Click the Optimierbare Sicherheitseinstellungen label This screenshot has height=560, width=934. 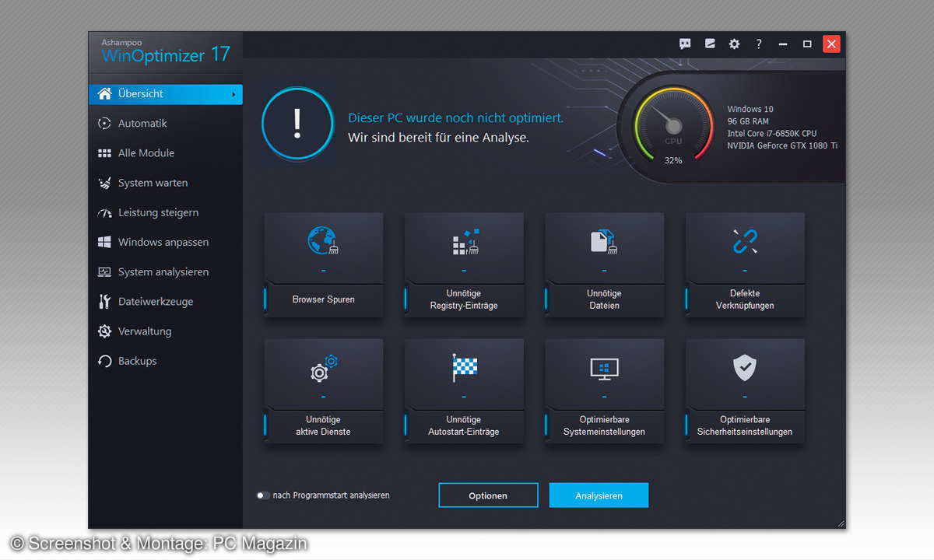[745, 425]
